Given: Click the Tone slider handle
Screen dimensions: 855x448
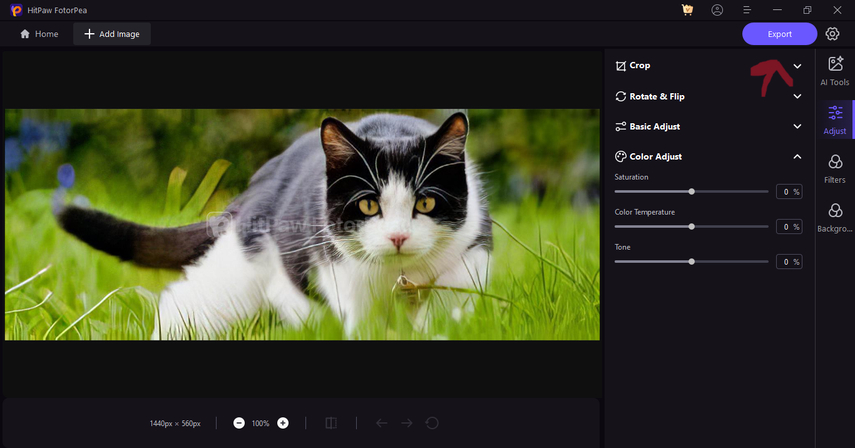Looking at the screenshot, I should [691, 262].
